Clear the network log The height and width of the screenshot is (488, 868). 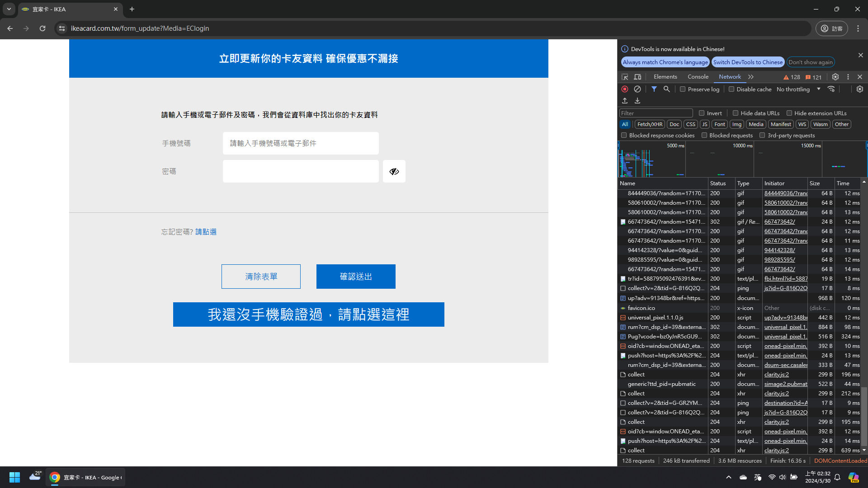[x=637, y=89]
